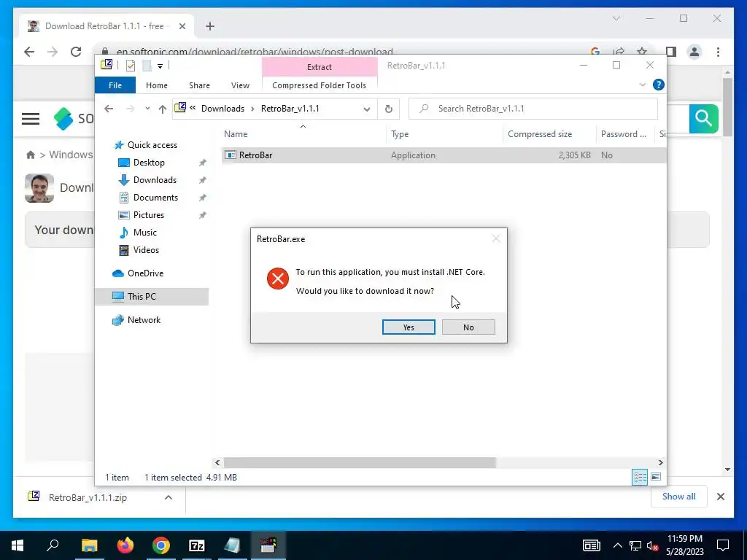Switch to details view icon in status bar
Viewport: 747px width, 560px height.
639,477
